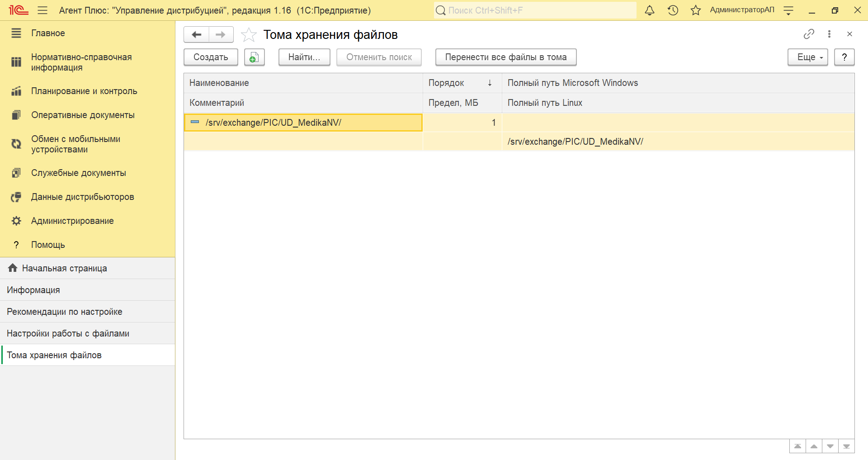Switch to Настройки работы с файлами tab
The width and height of the screenshot is (868, 460).
click(x=87, y=333)
